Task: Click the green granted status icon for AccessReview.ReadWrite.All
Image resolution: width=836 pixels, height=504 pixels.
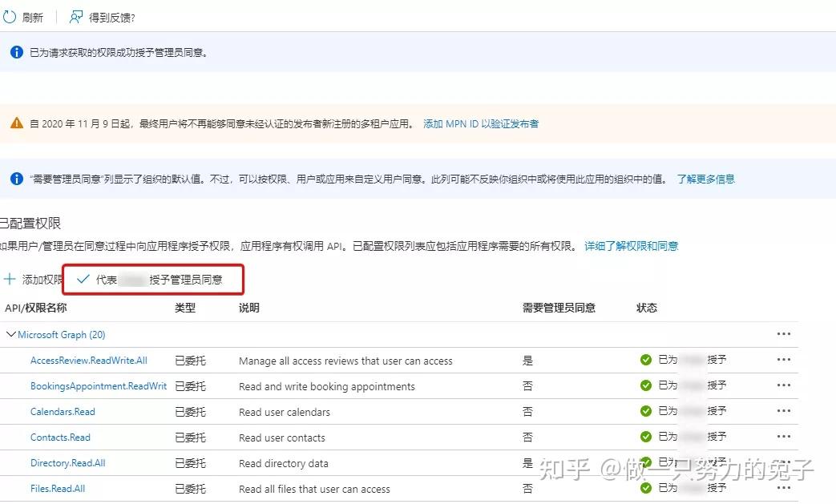Action: point(645,360)
